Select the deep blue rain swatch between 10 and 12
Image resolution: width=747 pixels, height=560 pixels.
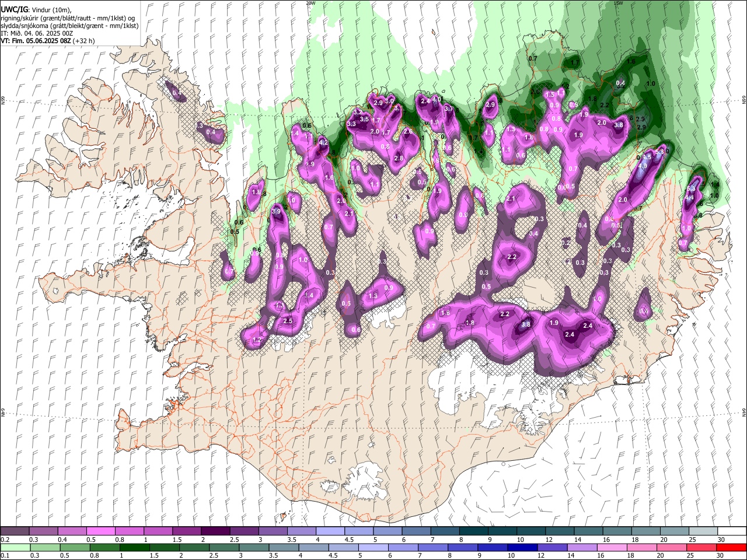tap(522, 547)
